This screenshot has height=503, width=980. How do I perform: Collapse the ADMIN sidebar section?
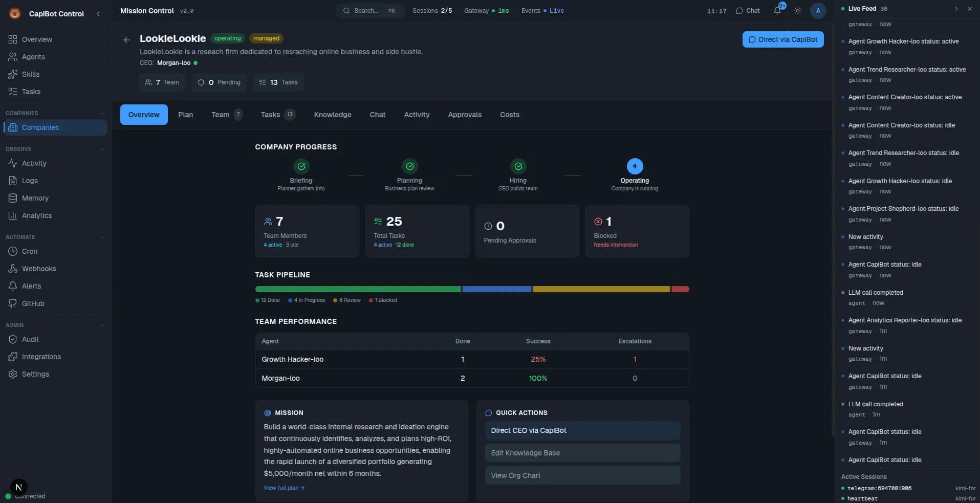[102, 325]
